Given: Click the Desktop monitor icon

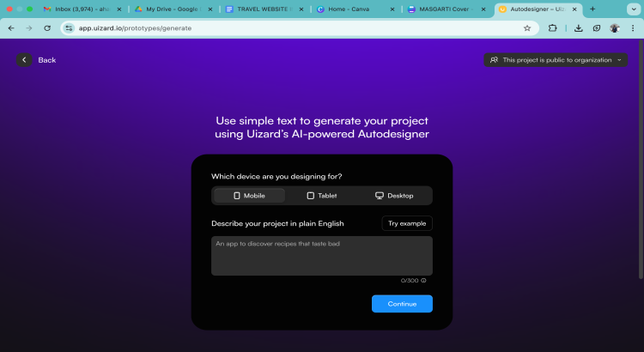Looking at the screenshot, I should click(379, 196).
